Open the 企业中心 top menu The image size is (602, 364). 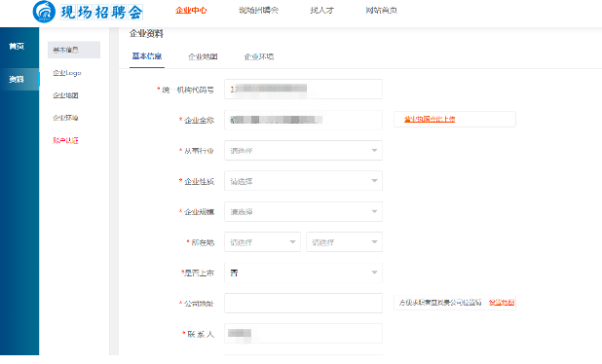pos(191,11)
